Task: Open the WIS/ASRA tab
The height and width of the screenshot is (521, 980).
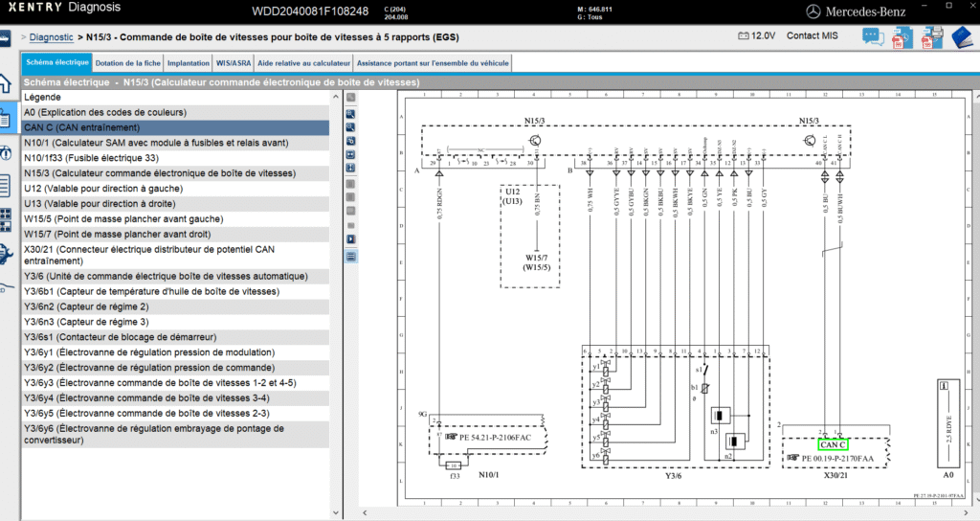Action: (x=234, y=63)
